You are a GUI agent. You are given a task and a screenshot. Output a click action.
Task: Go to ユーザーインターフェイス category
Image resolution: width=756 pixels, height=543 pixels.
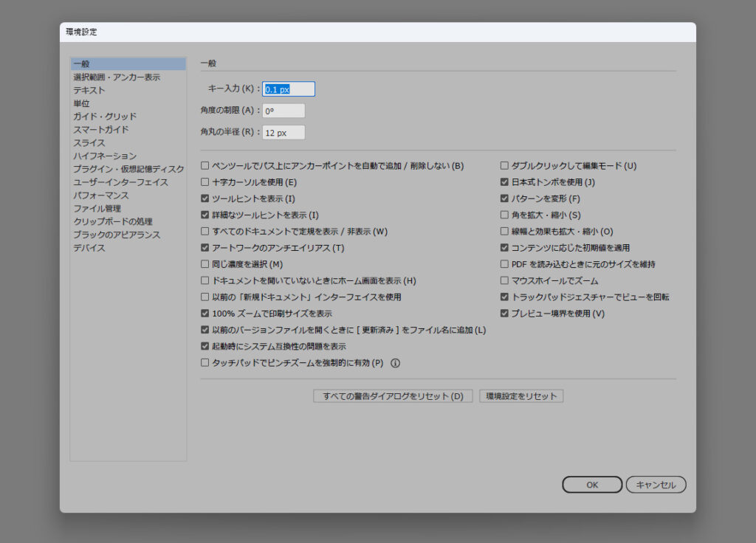pyautogui.click(x=120, y=182)
